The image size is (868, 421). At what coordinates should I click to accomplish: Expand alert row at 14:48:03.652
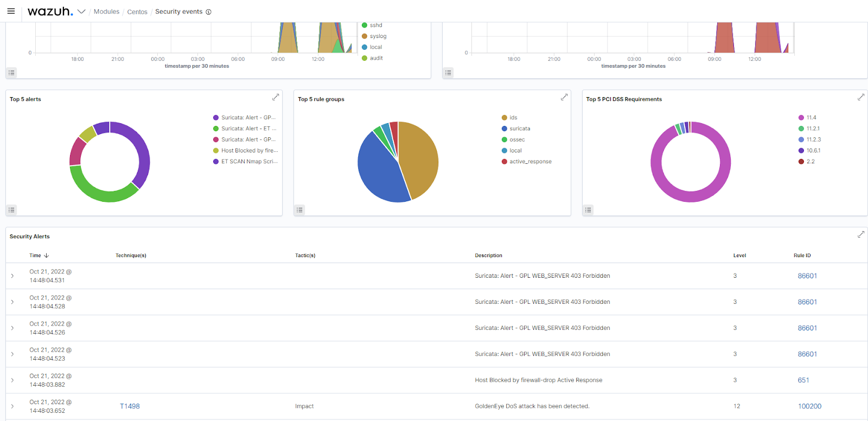click(x=12, y=406)
